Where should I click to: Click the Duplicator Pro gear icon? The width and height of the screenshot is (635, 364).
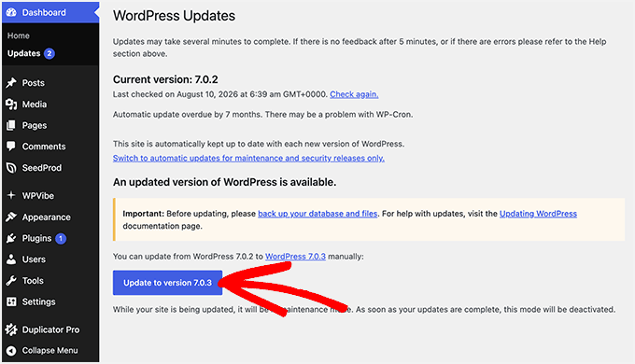pos(11,329)
